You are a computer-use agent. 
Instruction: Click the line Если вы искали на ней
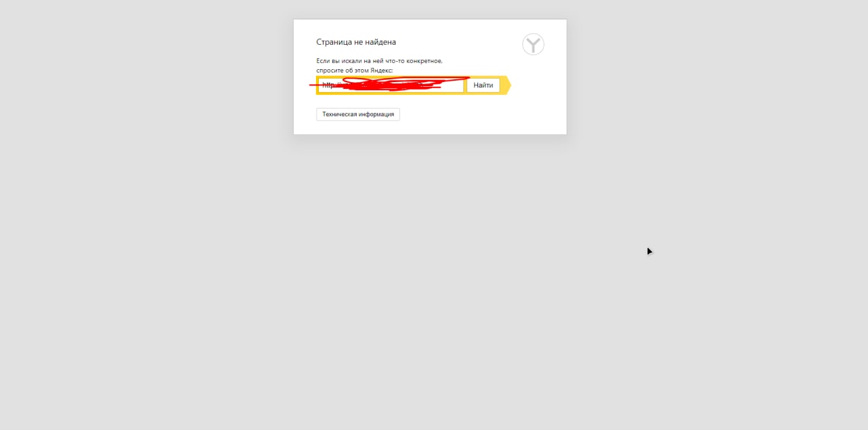[x=379, y=61]
